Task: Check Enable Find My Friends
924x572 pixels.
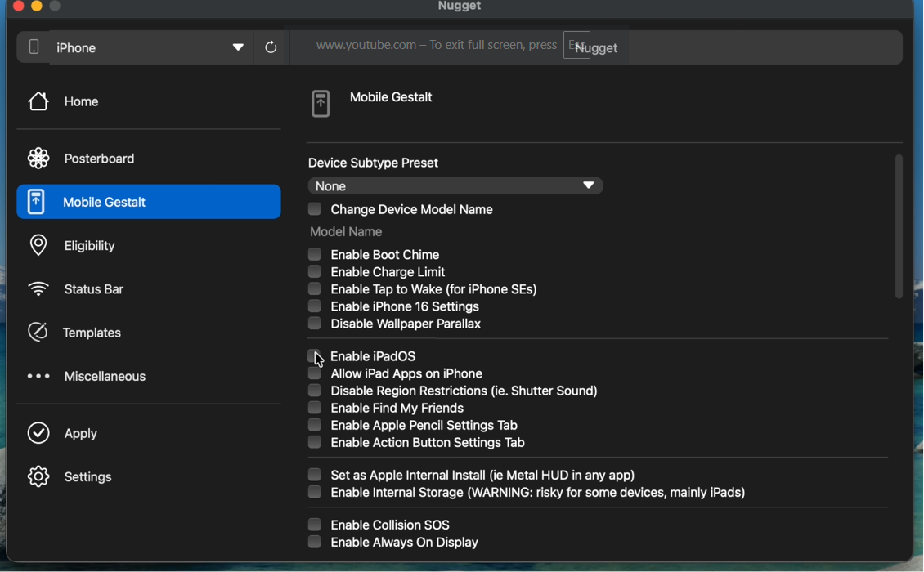Action: pyautogui.click(x=315, y=407)
